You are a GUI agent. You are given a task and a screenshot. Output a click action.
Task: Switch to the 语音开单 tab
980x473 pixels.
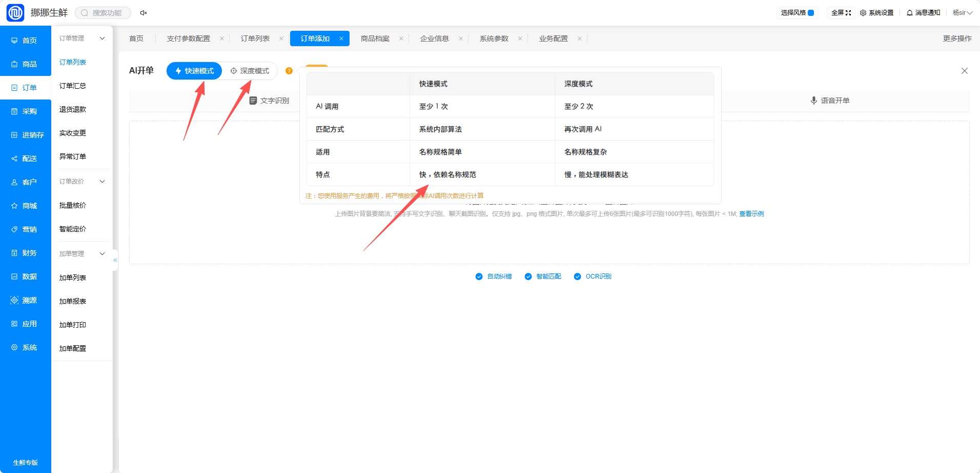point(830,101)
